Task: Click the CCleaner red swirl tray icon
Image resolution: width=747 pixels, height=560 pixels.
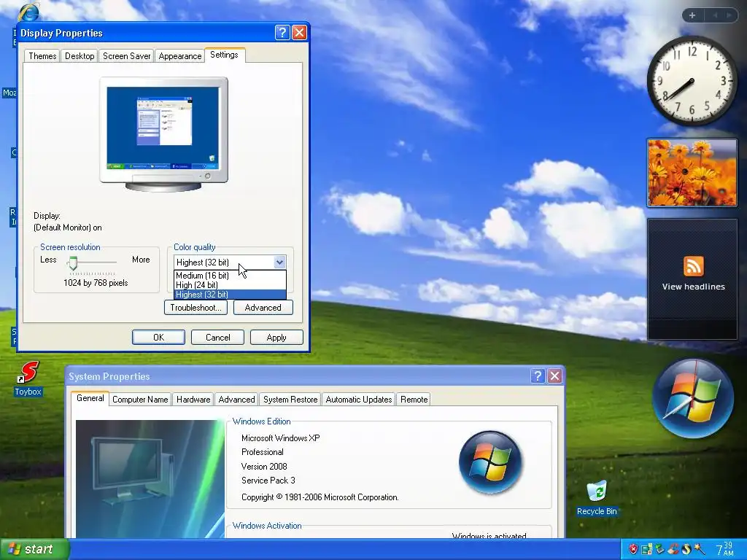Action: pyautogui.click(x=673, y=549)
